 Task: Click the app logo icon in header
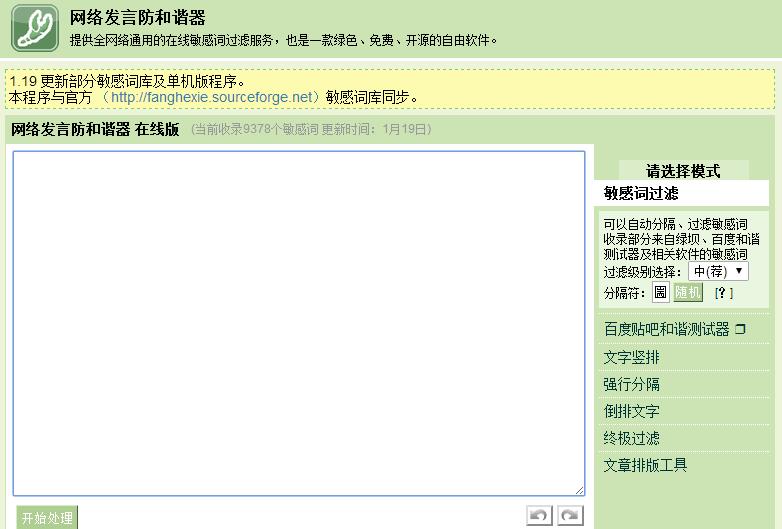35,28
